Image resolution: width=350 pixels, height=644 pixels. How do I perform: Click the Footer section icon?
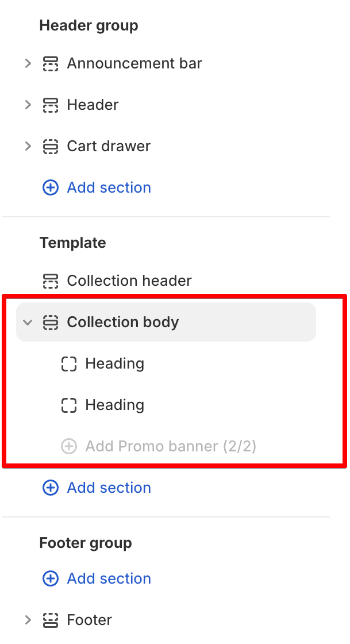click(x=51, y=620)
